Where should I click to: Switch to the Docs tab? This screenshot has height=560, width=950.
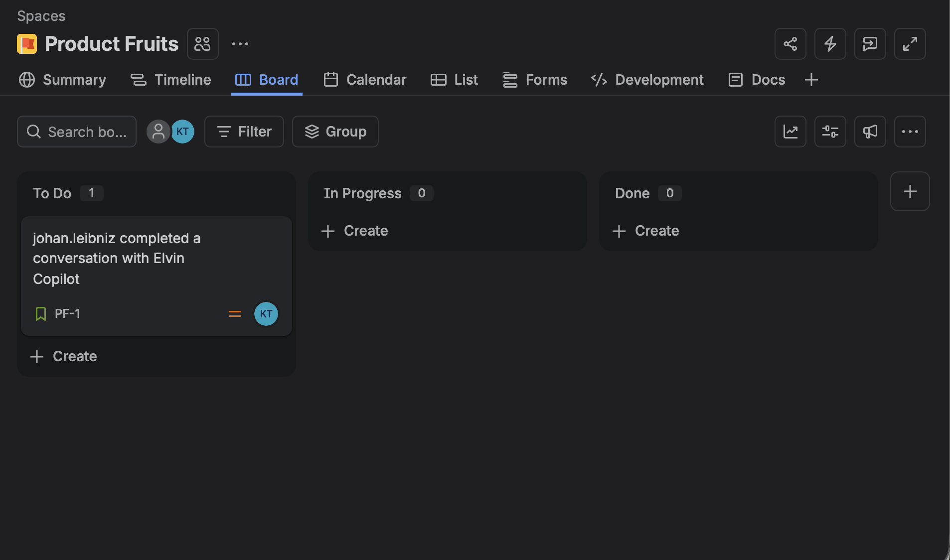click(757, 80)
